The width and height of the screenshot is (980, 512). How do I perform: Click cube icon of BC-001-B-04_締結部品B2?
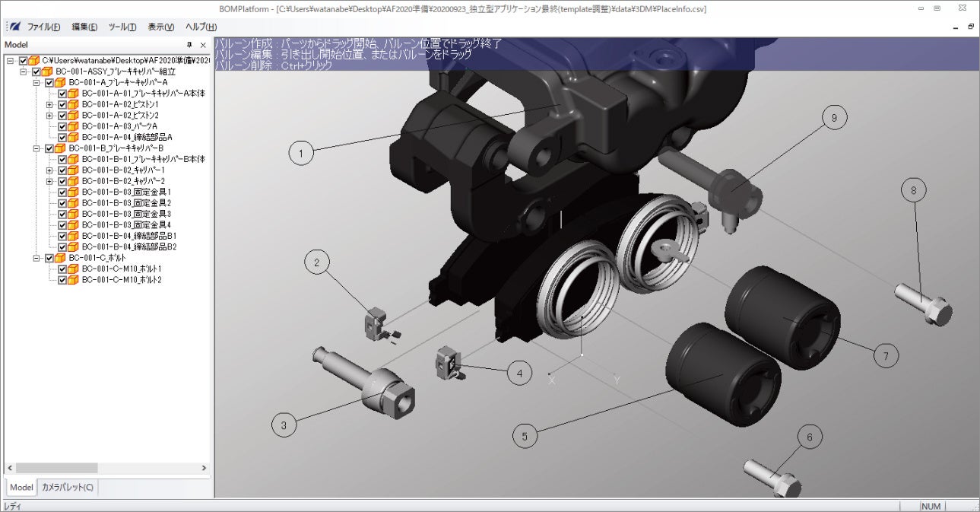tap(74, 247)
